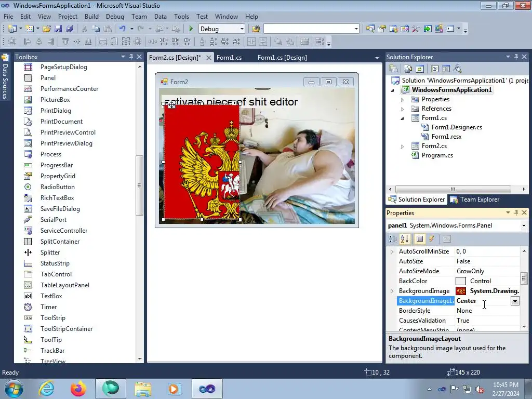Click the Solution Explorer horizontal scrollbar
The height and width of the screenshot is (399, 532).
[453, 189]
